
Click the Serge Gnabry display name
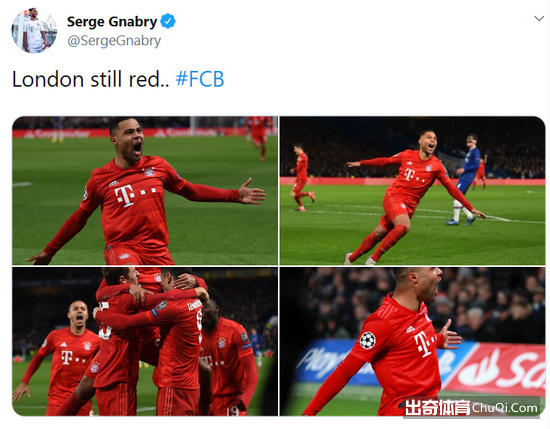[112, 22]
